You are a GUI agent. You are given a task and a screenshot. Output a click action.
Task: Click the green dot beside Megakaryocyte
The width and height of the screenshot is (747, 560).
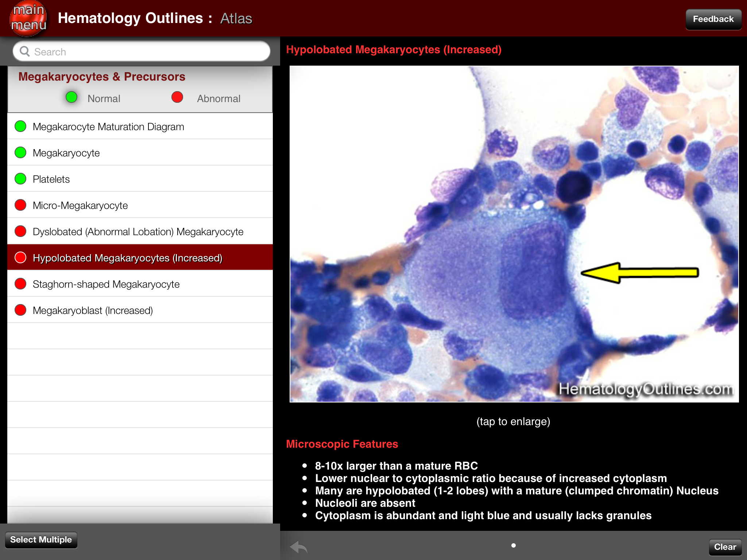pos(20,153)
